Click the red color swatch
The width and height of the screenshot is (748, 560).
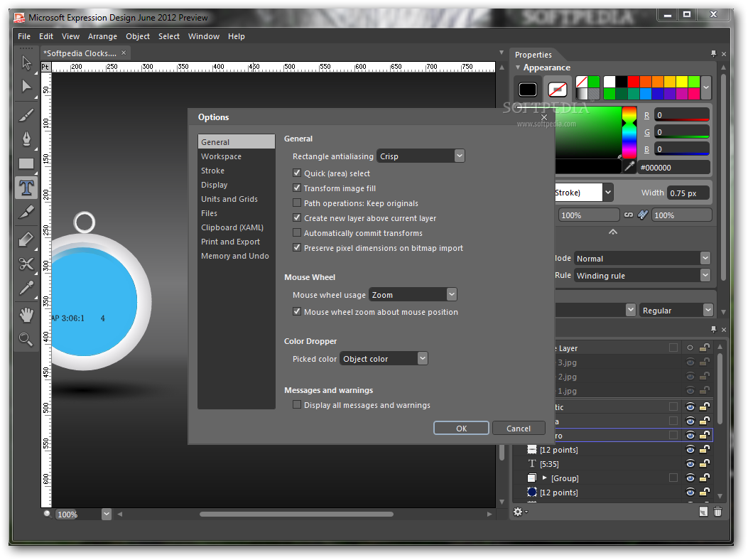[x=634, y=82]
